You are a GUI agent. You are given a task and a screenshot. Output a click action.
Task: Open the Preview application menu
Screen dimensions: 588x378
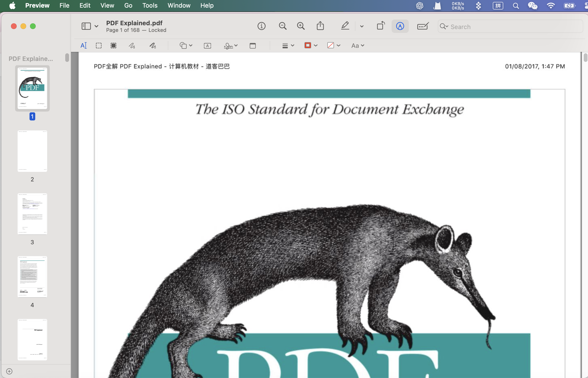[x=37, y=5]
